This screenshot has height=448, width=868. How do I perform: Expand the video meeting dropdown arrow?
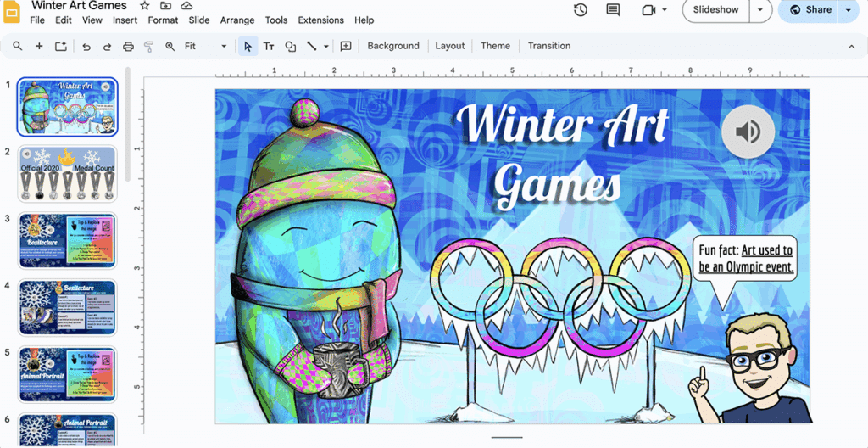(665, 10)
